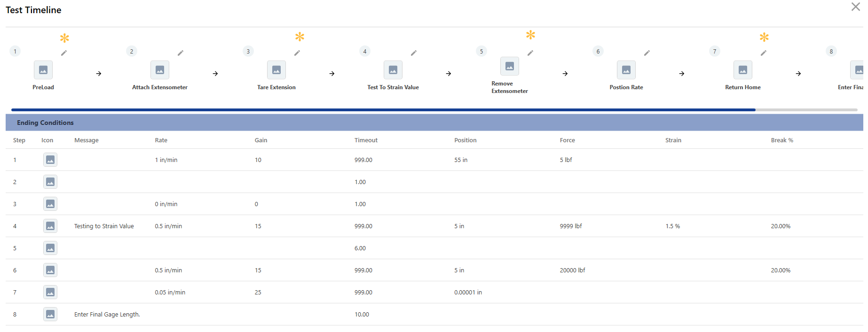Click the timeline horizontal scrollbar

pos(383,110)
